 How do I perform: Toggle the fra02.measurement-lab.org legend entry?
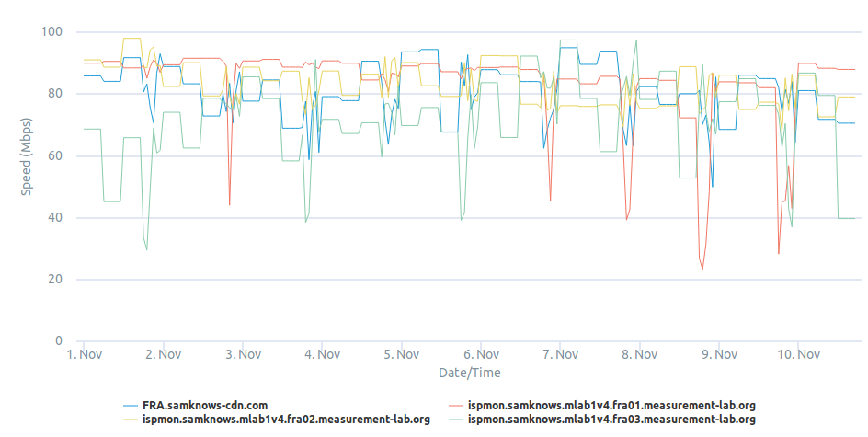click(x=286, y=420)
